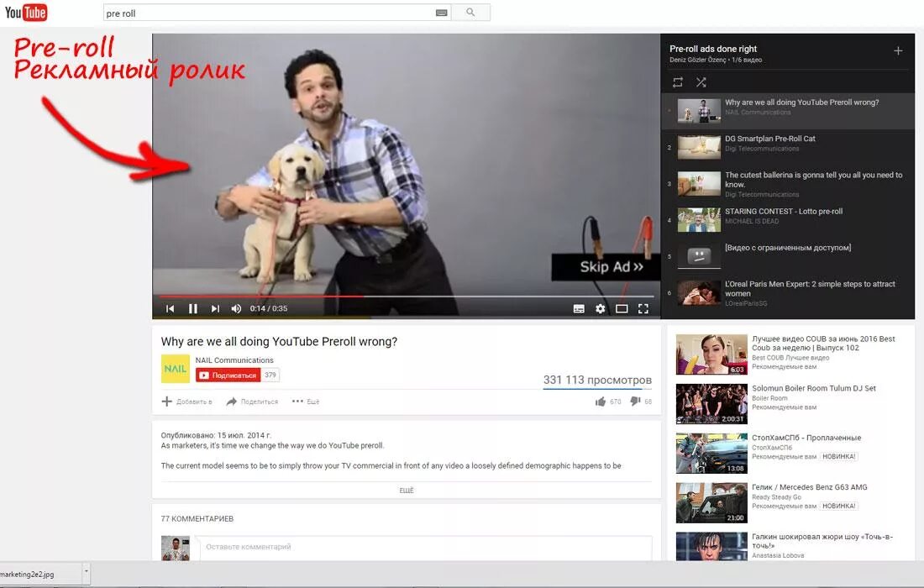Open download bar dropdown arrow for marketing2e2.jpg
924x588 pixels.
coord(86,571)
